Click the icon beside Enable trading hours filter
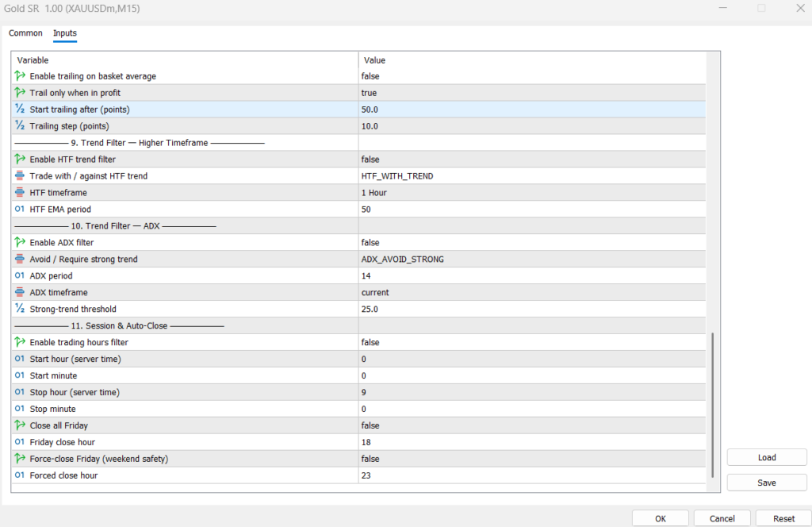This screenshot has width=812, height=527. [x=20, y=342]
